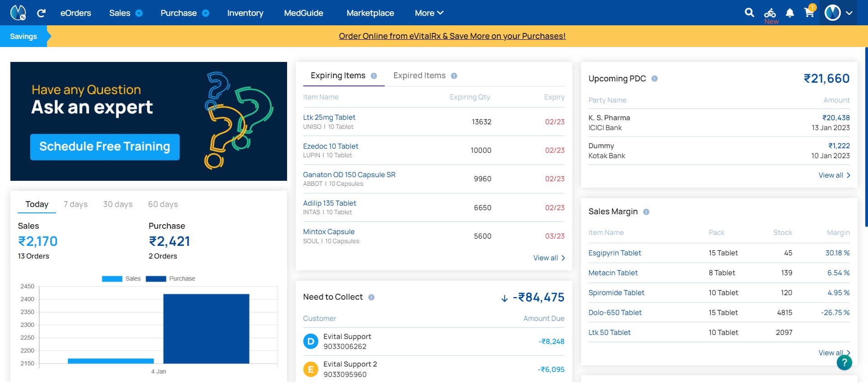This screenshot has width=868, height=386.
Task: Click info icon beside Sales Margin
Action: tap(646, 212)
